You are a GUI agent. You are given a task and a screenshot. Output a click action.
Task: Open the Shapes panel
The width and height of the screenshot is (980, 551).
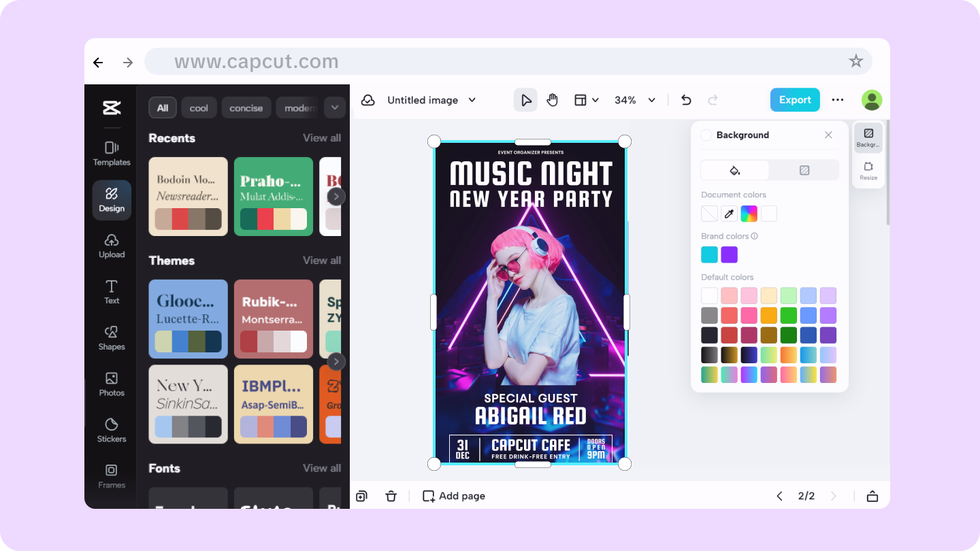[111, 337]
